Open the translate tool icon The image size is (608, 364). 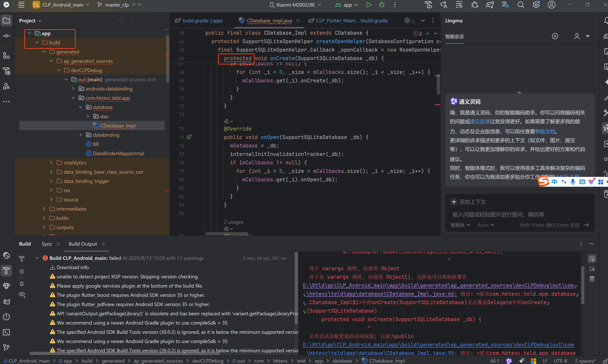[505, 5]
